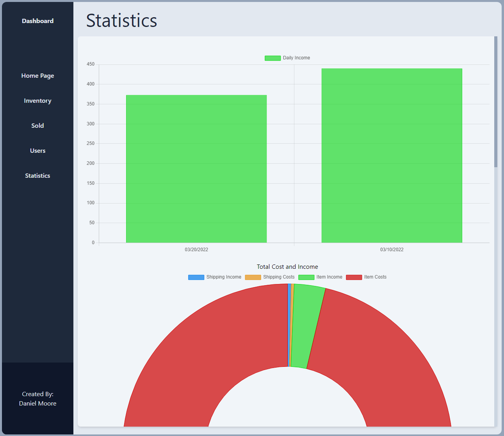Click the thin blue Shipping Income doughnut slice

(x=289, y=325)
